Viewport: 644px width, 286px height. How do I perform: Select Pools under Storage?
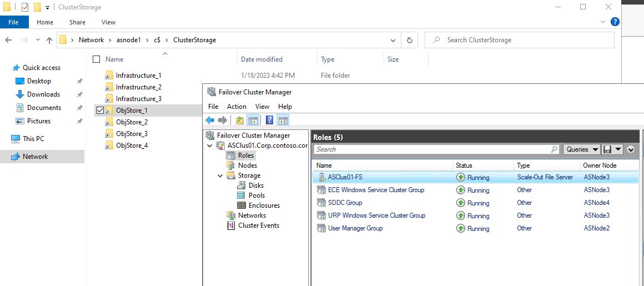coord(256,195)
